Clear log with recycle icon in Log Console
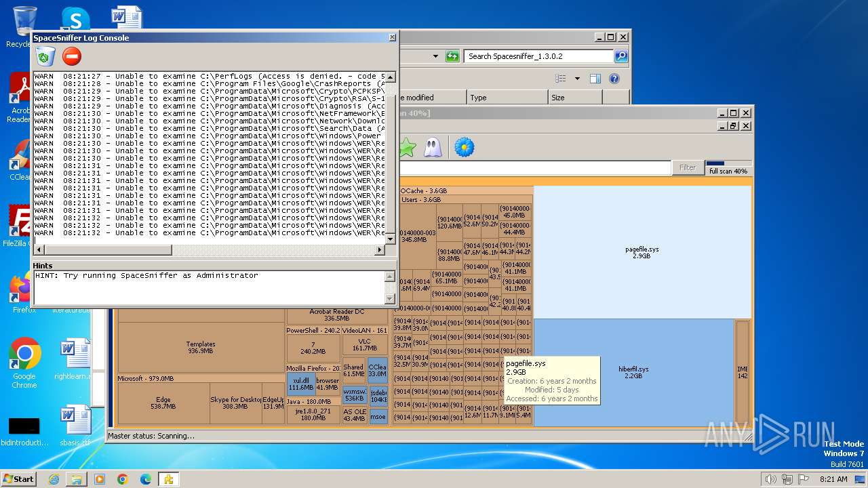Image resolution: width=868 pixels, height=488 pixels. pos(45,56)
